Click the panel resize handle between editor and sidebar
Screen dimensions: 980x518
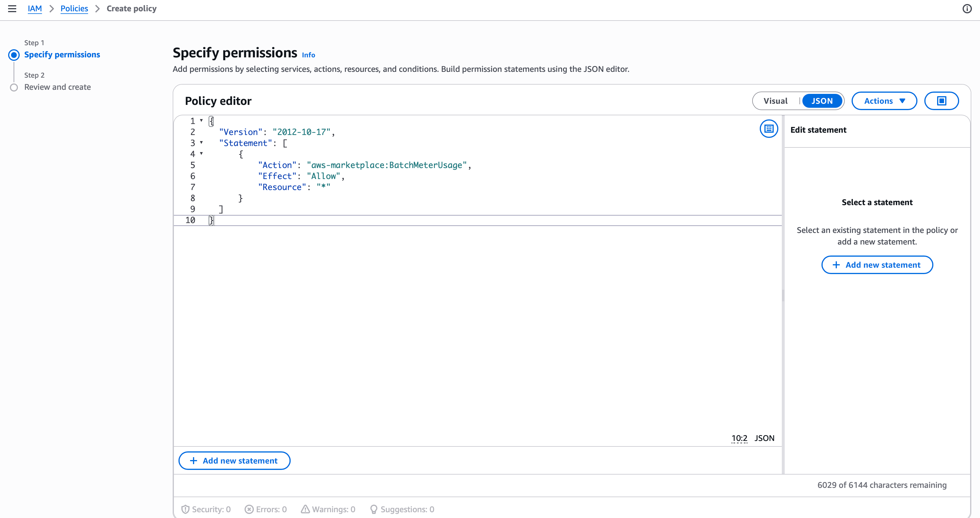[783, 295]
